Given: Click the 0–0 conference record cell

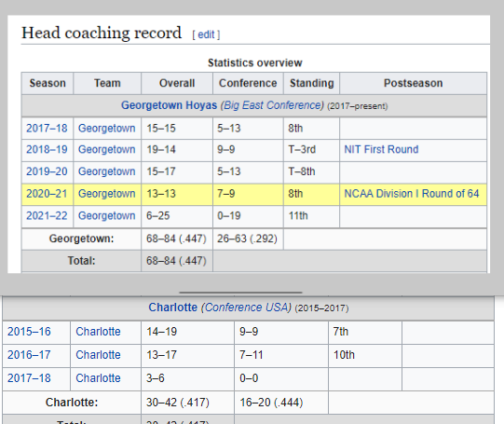Looking at the screenshot, I should tap(281, 378).
